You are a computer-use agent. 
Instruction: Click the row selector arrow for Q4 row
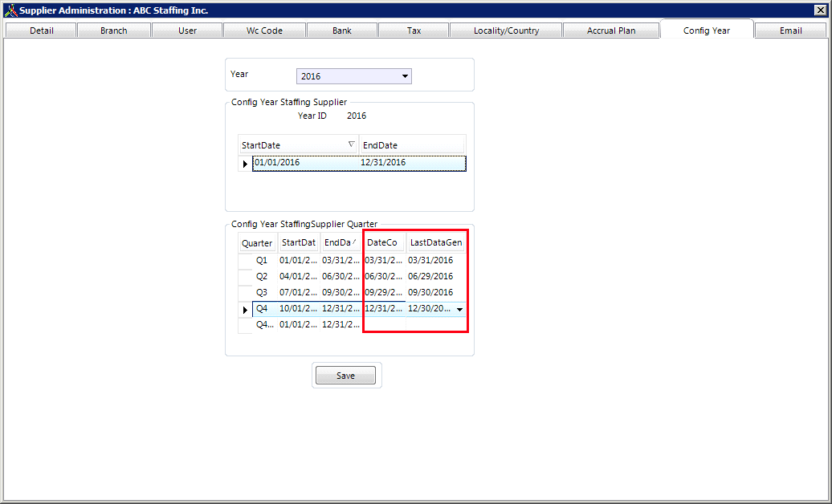click(245, 309)
